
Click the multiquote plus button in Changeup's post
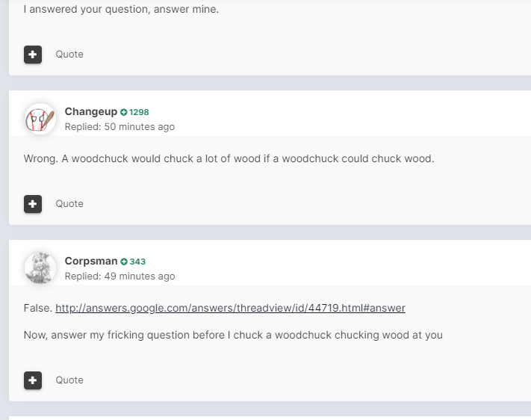click(33, 204)
